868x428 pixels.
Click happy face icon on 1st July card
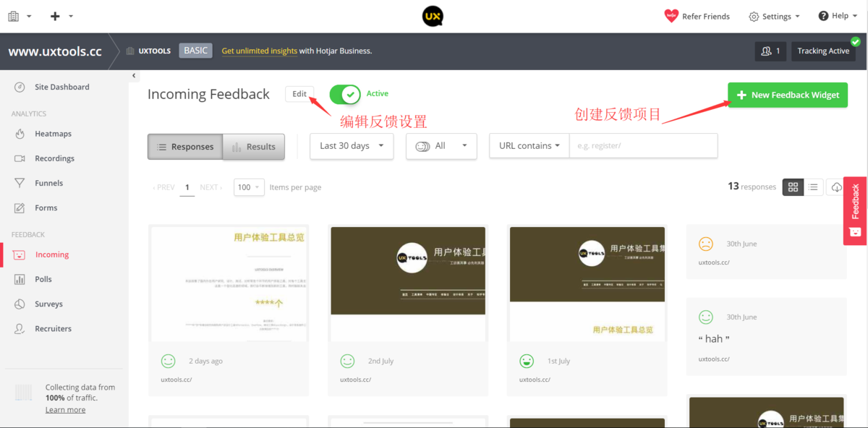(x=527, y=361)
